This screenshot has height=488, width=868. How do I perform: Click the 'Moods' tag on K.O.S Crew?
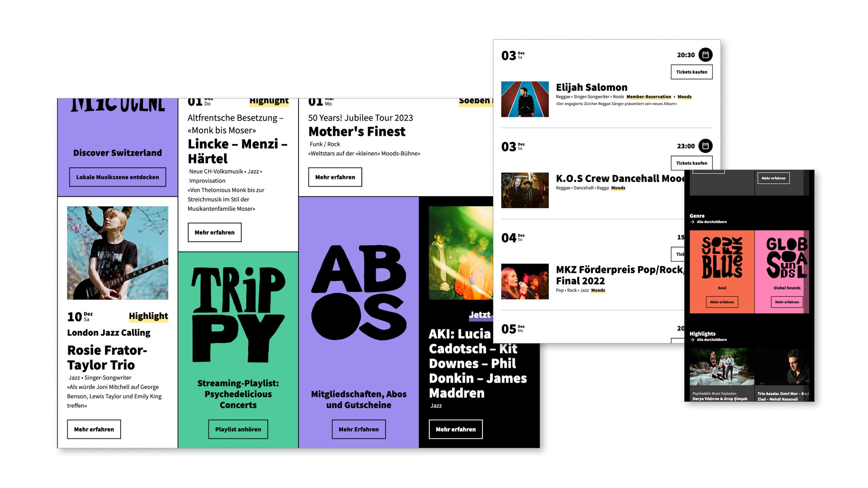(618, 188)
